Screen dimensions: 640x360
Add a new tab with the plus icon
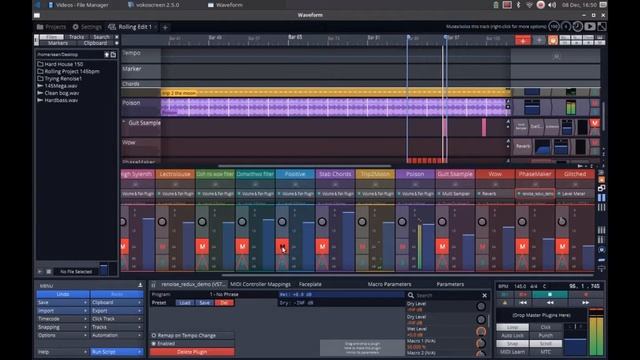(165, 27)
